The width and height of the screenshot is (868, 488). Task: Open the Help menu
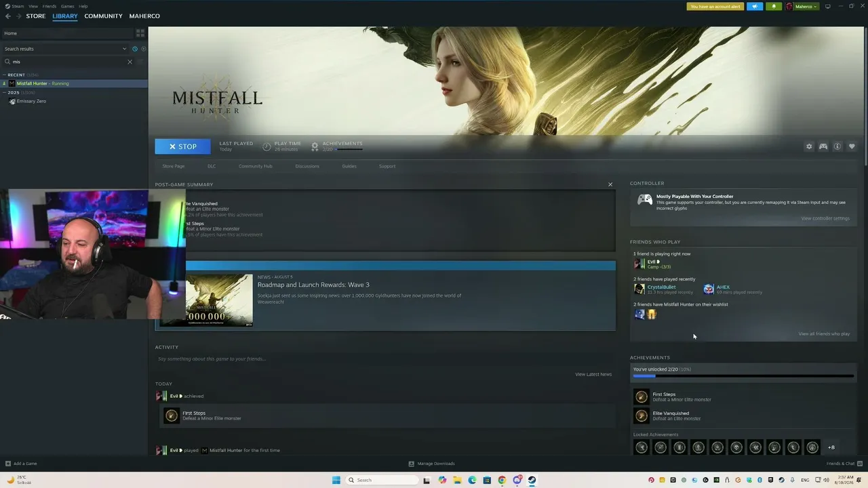tap(83, 6)
